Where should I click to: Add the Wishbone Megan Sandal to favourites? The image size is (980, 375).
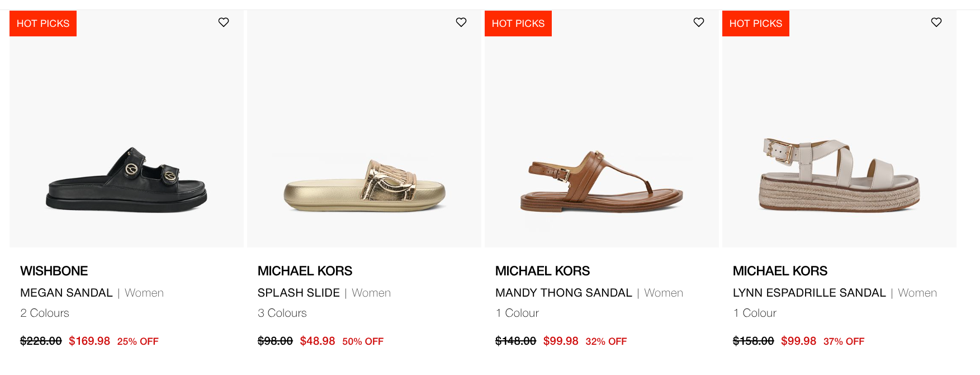pyautogui.click(x=224, y=22)
